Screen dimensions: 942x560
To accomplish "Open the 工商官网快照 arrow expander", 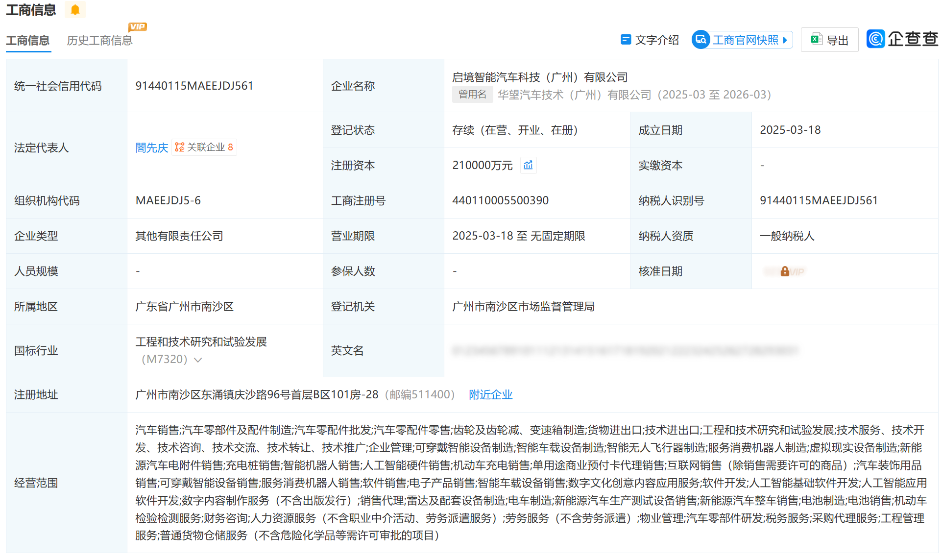I will pos(785,40).
